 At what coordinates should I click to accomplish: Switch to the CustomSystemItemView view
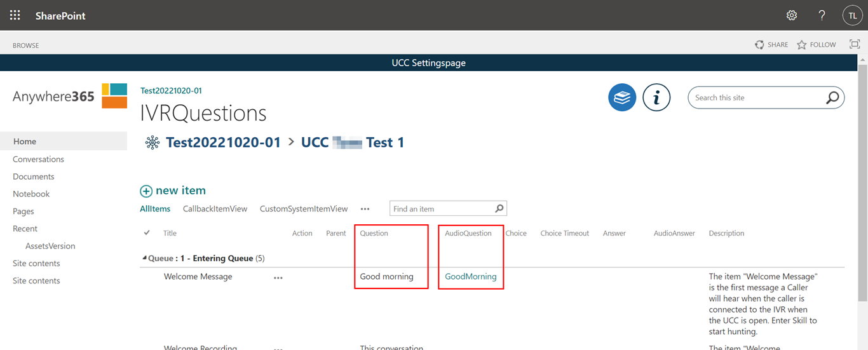coord(304,209)
